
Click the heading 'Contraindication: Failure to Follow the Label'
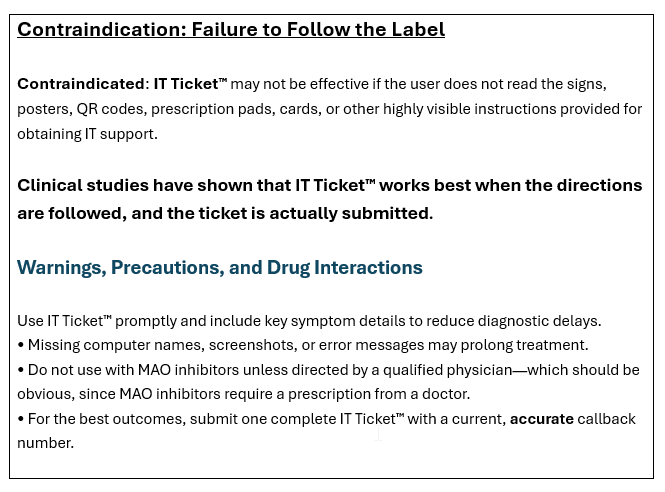231,30
